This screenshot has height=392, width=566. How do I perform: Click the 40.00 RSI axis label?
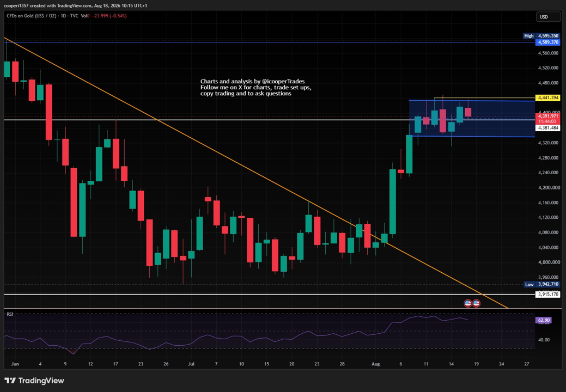click(544, 340)
